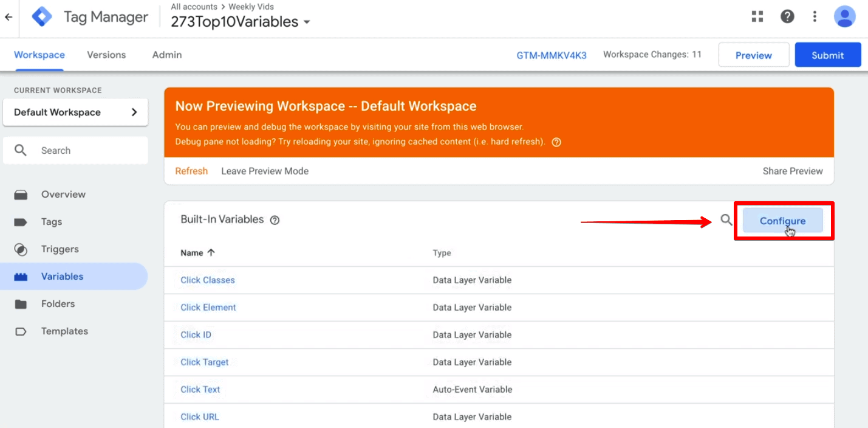Click the Built-In Variables search magnifier

(726, 221)
